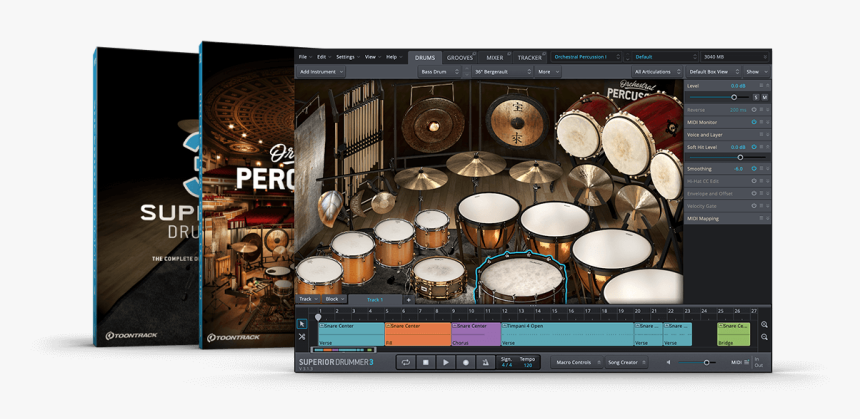Toggle the MIDI Monitor power button
This screenshot has height=419, width=860.
coord(754,122)
